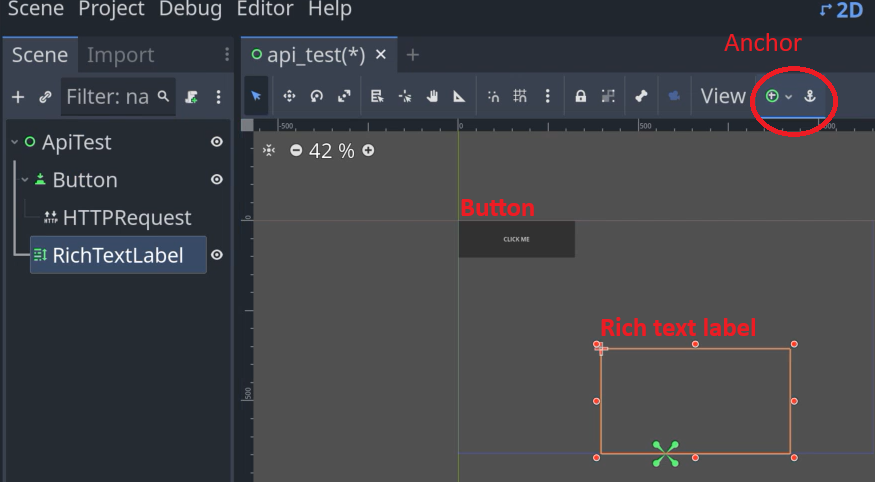Viewport: 875px width, 482px height.
Task: Click the RichTextLabel's bottom-left resize handle
Action: tap(597, 457)
